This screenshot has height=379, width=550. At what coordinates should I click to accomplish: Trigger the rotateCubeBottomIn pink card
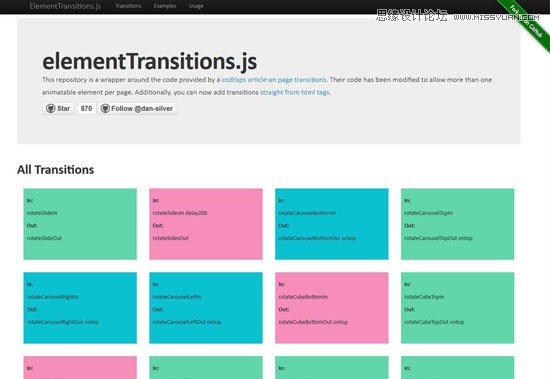pyautogui.click(x=332, y=308)
